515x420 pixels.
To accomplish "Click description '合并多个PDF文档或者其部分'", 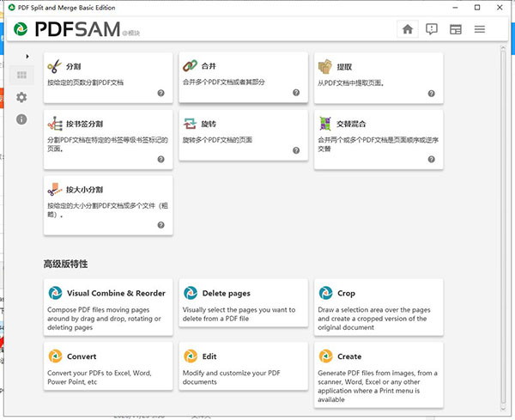I will click(x=224, y=82).
